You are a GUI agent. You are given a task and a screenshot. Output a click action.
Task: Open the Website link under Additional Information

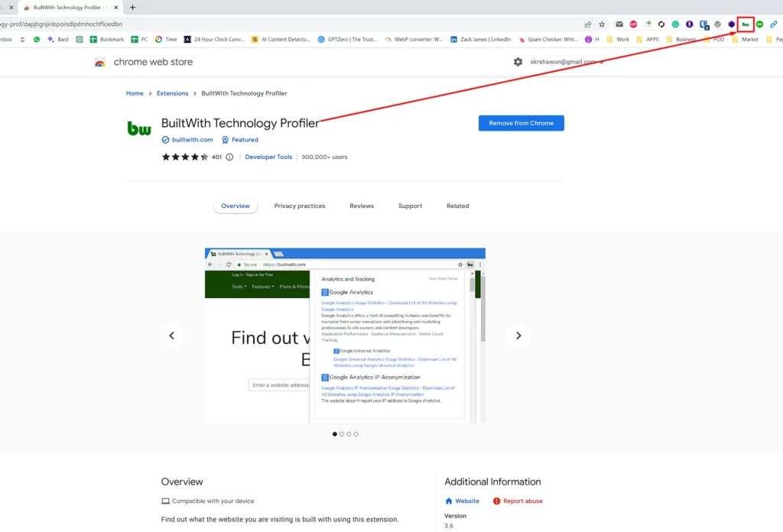click(x=462, y=501)
